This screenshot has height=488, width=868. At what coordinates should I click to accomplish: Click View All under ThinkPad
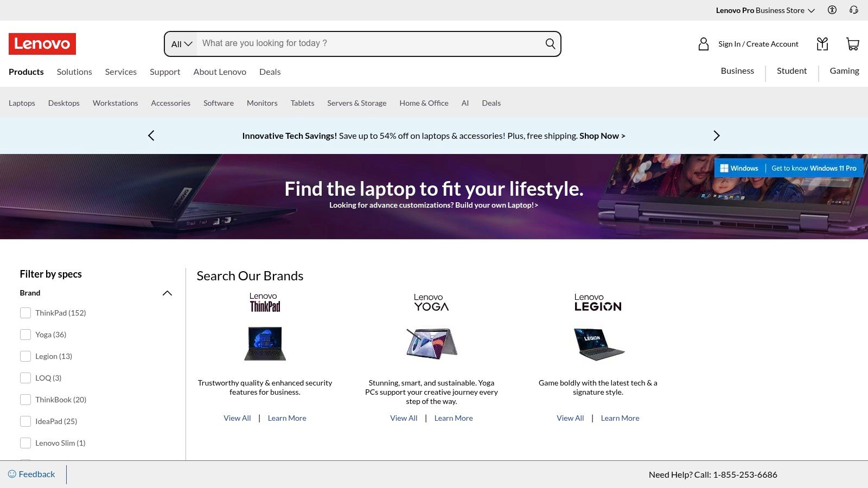[x=237, y=418]
